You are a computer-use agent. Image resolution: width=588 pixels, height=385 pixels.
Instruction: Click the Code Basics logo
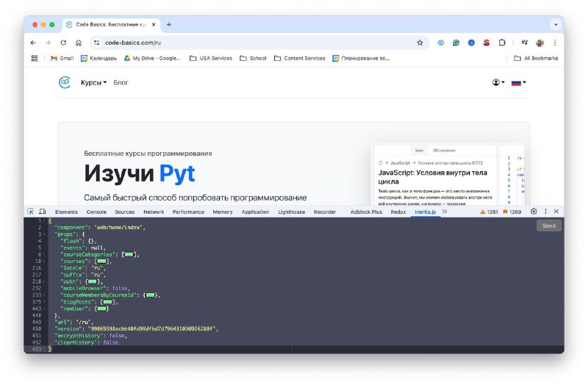click(x=65, y=82)
